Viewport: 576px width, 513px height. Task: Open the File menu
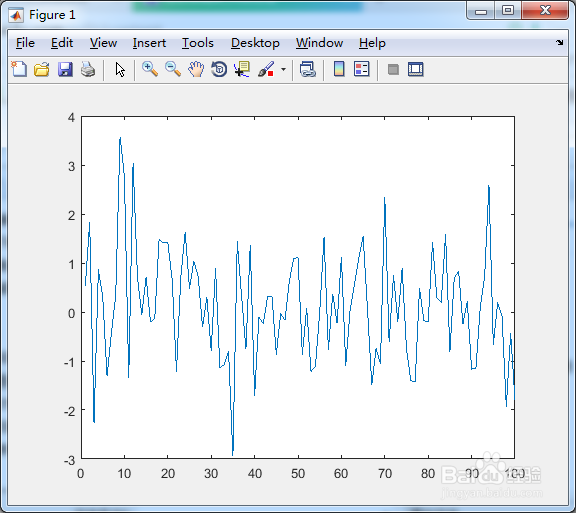click(25, 43)
